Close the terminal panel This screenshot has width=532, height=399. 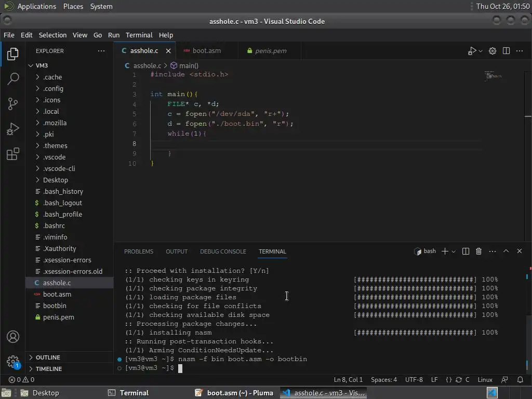(x=520, y=251)
